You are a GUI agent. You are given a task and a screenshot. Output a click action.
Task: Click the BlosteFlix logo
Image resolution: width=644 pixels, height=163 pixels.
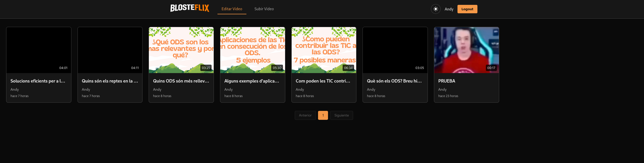[190, 8]
